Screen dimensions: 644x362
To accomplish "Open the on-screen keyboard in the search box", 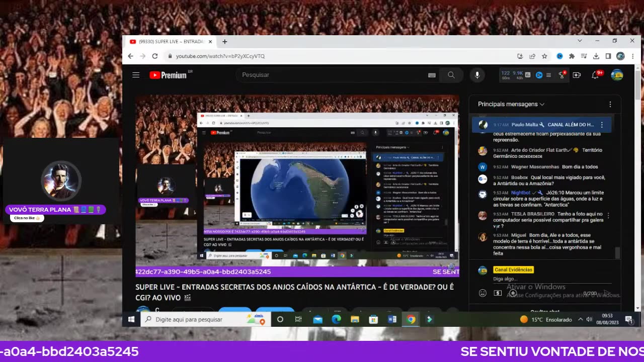I will [x=432, y=75].
